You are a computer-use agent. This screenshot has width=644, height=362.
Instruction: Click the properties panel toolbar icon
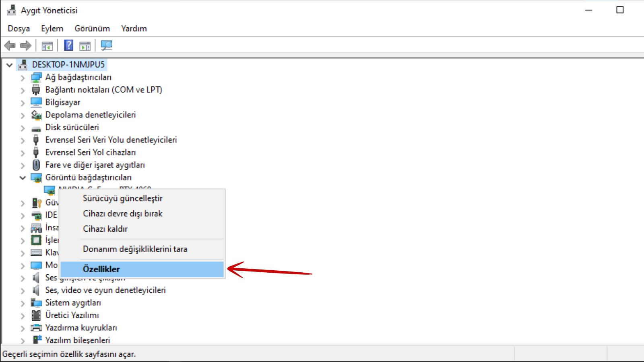coord(85,46)
